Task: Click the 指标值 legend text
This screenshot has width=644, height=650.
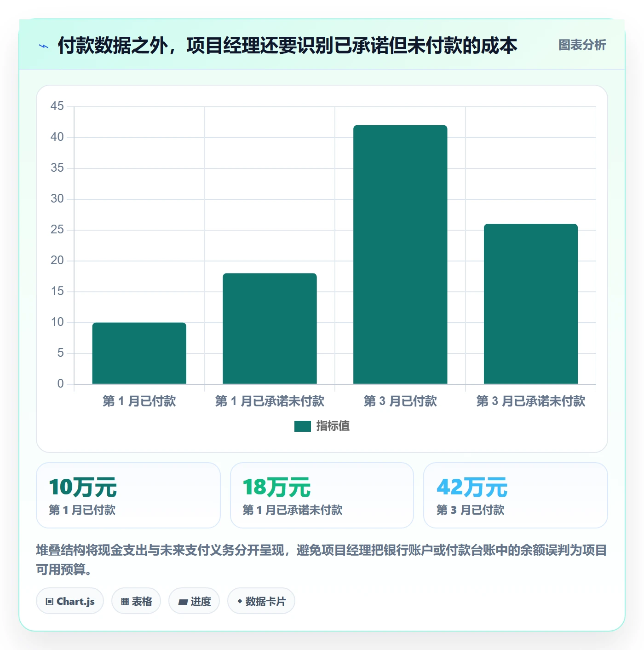Action: (333, 426)
